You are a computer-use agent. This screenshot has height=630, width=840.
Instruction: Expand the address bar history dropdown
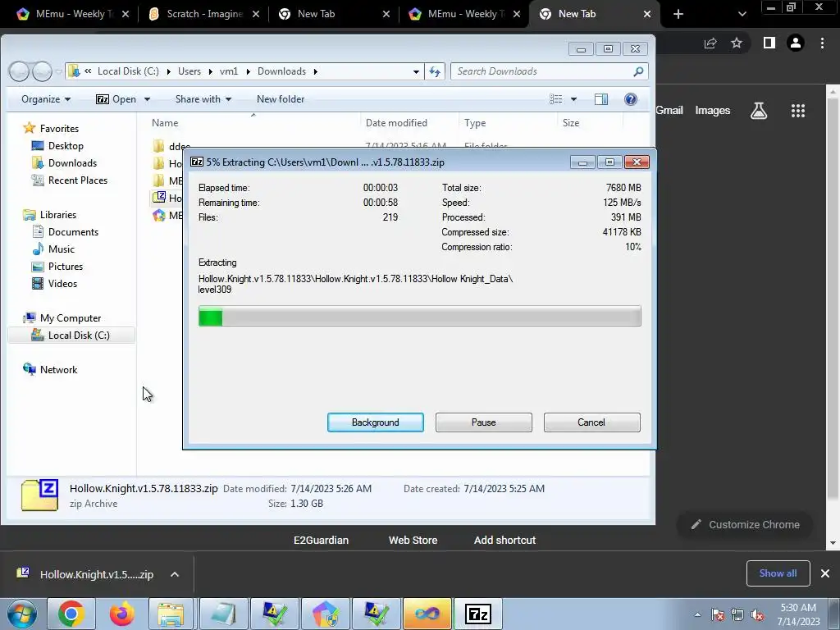[416, 71]
